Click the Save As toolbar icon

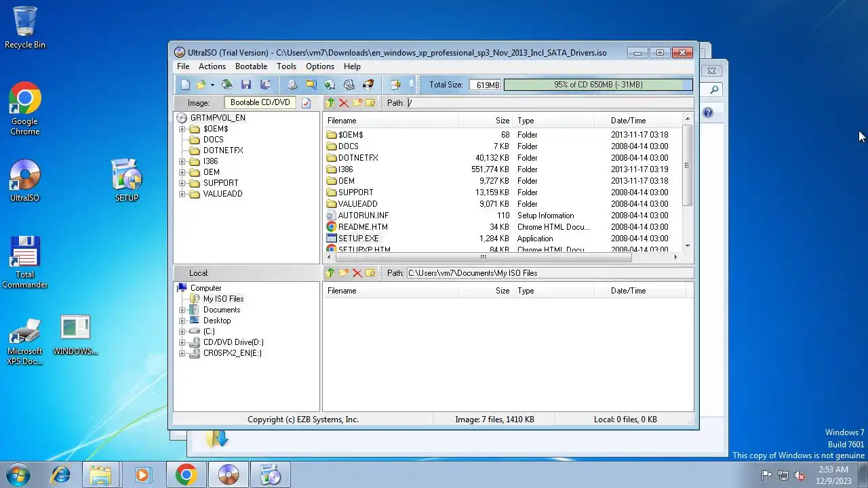click(265, 85)
